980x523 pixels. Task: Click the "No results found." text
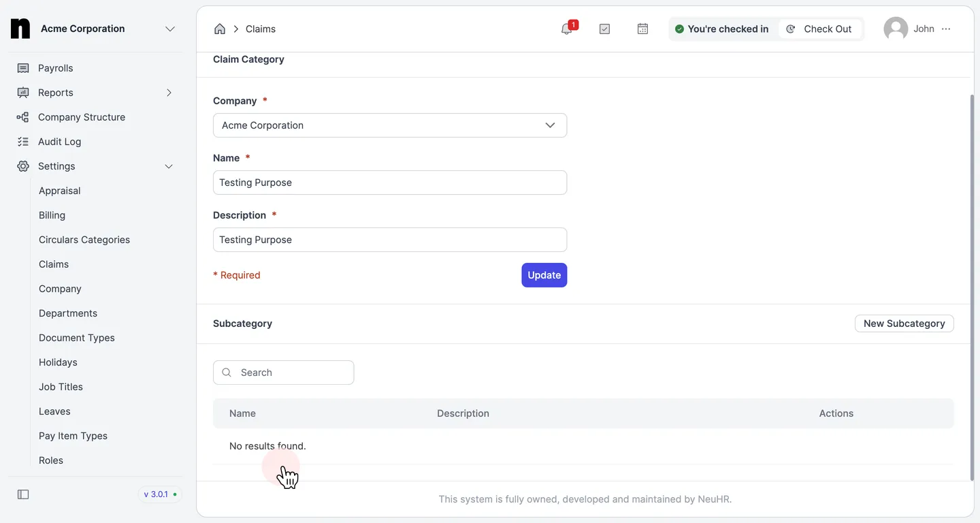267,446
